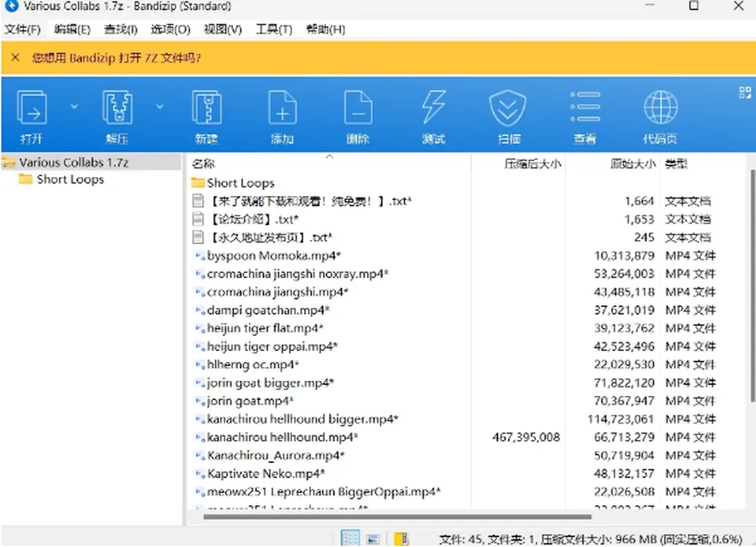The width and height of the screenshot is (756, 547).
Task: Select the 【论坛介绍】.txt file
Action: point(245,220)
